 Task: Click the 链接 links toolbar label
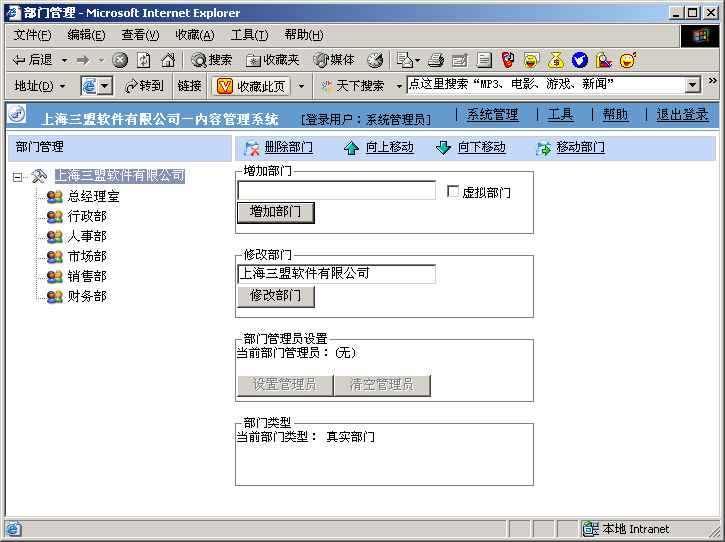point(190,86)
